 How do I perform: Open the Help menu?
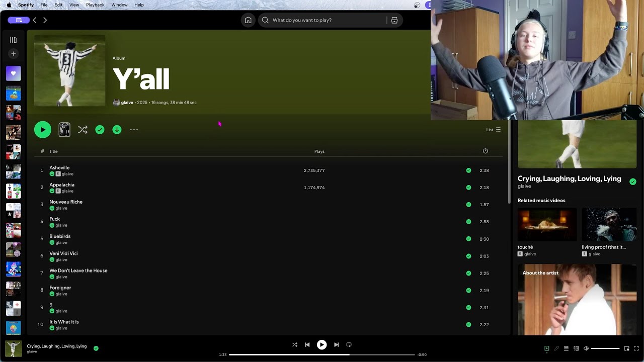(x=139, y=5)
